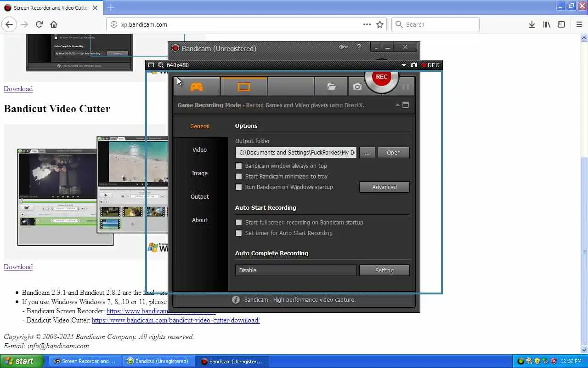Click the Auto Complete Recording Disable field

click(296, 270)
